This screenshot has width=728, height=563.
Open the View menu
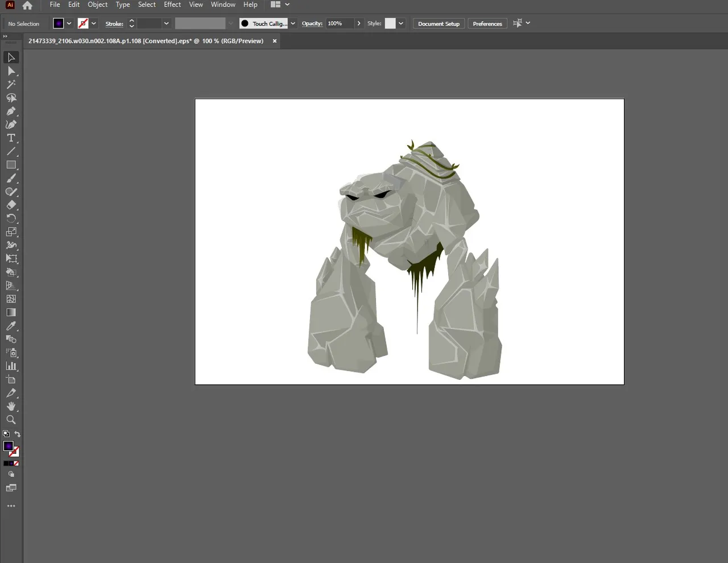tap(196, 5)
